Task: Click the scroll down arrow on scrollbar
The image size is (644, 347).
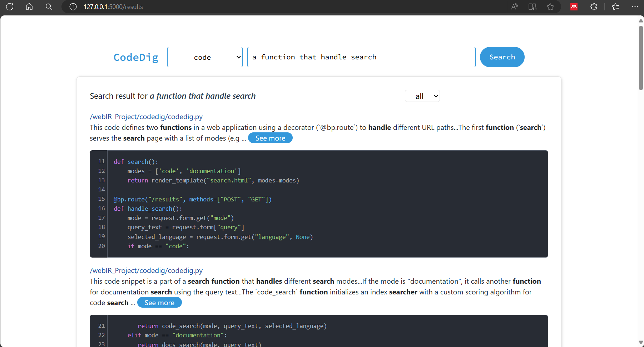Action: point(641,342)
